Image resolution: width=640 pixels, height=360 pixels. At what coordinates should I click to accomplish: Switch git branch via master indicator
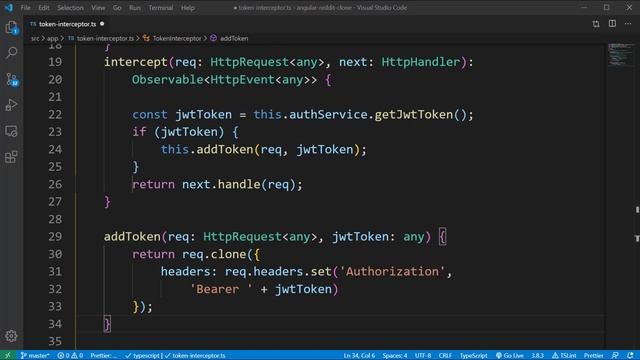tap(35, 356)
